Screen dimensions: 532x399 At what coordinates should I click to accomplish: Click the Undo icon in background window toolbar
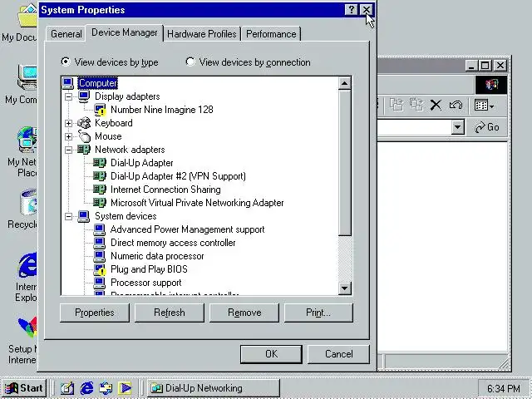(x=456, y=105)
